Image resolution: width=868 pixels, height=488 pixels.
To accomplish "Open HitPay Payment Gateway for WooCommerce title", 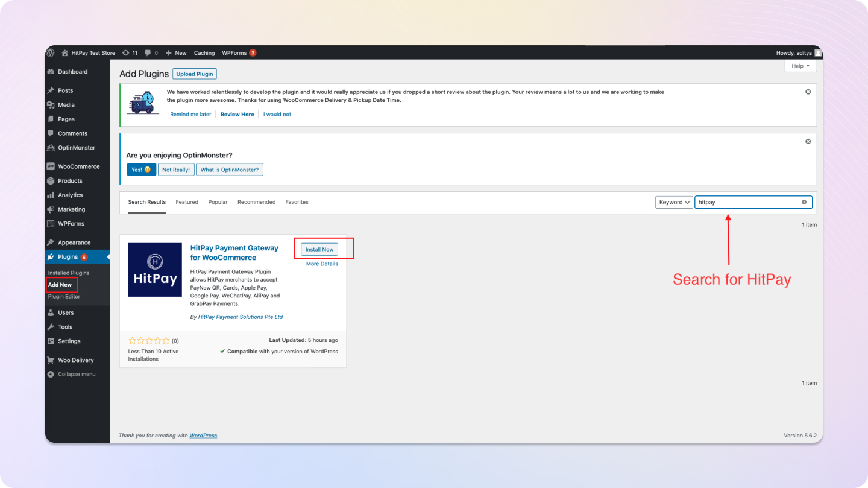I will [x=234, y=253].
